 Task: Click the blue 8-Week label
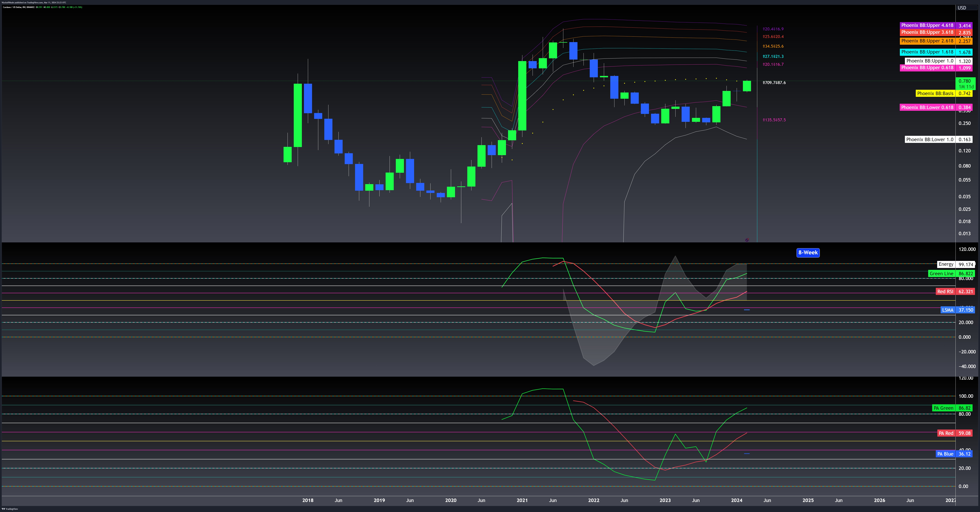[808, 253]
